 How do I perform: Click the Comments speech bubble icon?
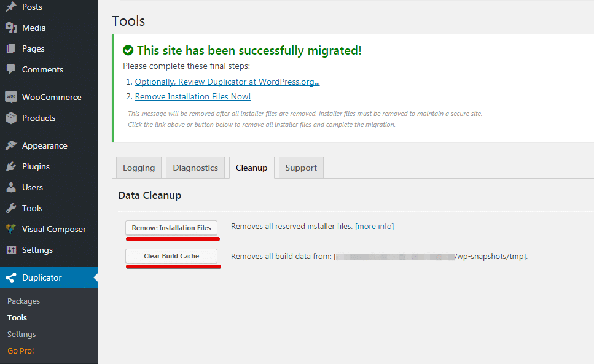(x=11, y=69)
